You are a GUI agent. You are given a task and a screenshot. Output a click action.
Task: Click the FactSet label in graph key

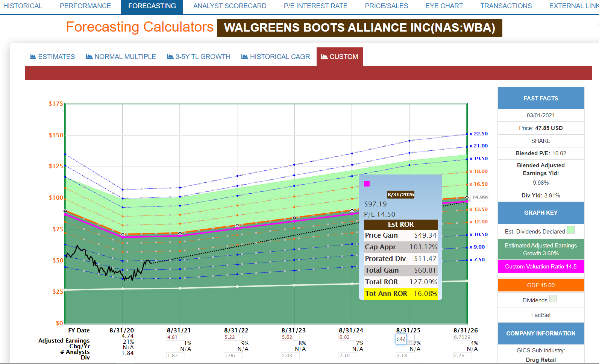click(x=541, y=315)
